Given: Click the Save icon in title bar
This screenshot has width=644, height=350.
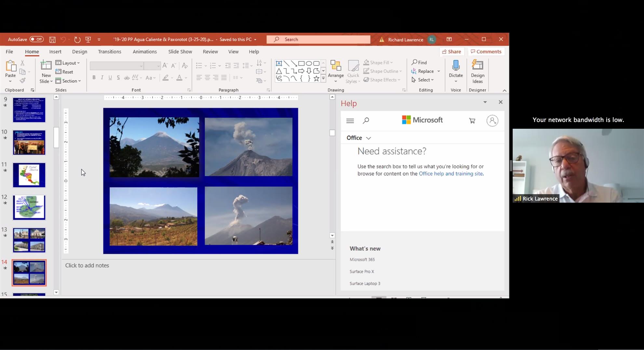Looking at the screenshot, I should point(52,39).
